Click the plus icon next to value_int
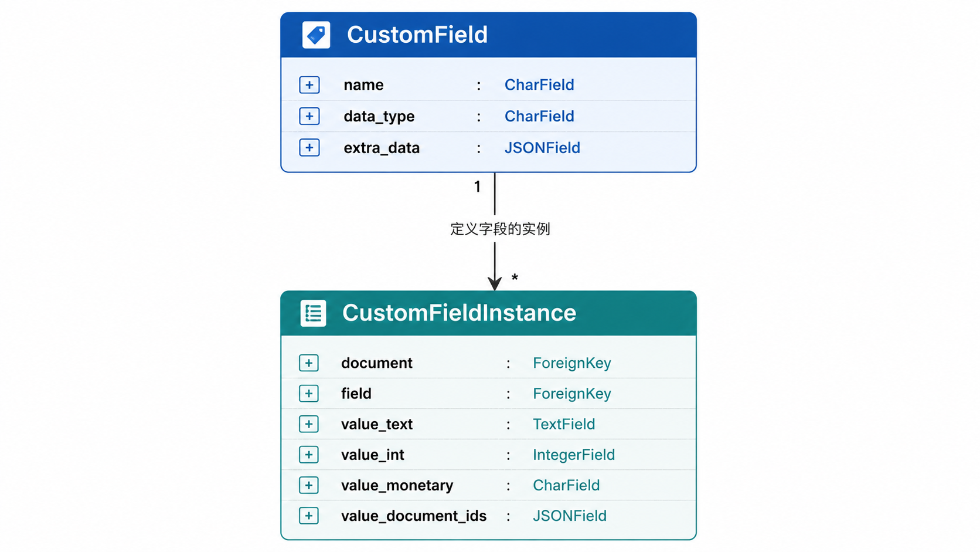 click(309, 455)
